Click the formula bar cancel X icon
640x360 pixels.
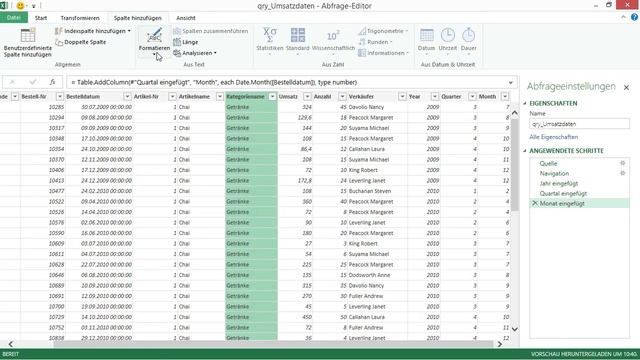(x=12, y=82)
